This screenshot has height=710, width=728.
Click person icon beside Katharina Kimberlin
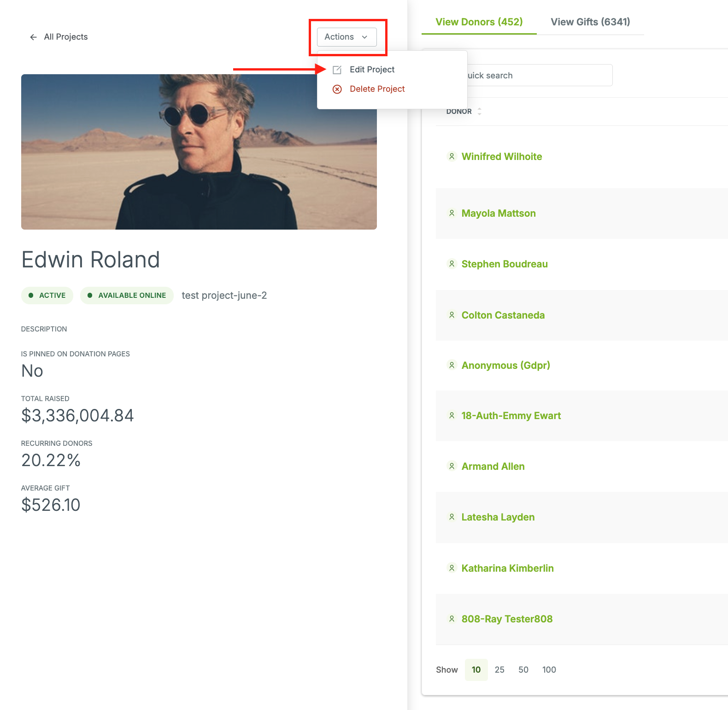(x=452, y=568)
